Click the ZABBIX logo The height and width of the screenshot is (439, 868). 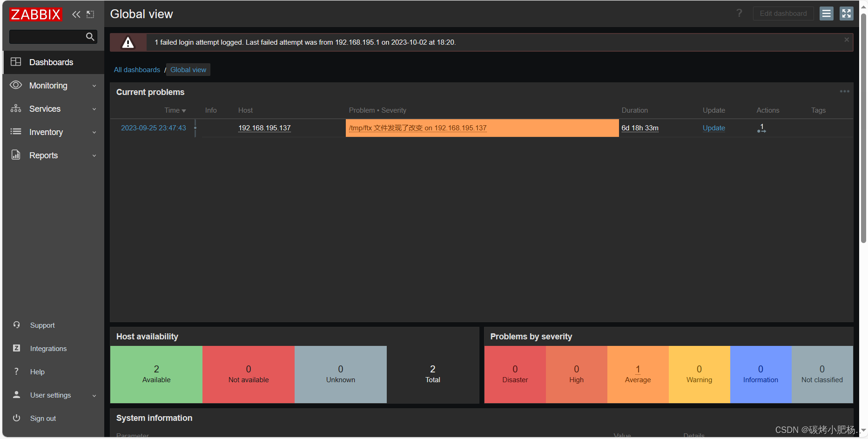35,14
